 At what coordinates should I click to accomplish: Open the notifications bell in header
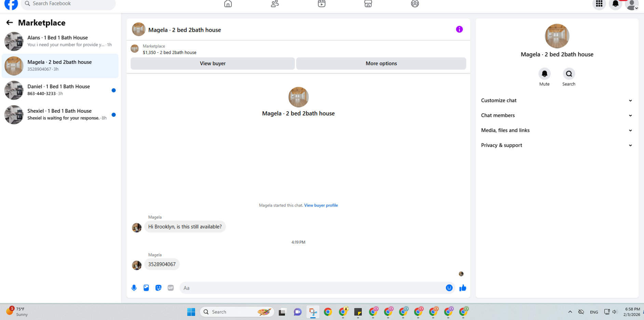(x=615, y=4)
